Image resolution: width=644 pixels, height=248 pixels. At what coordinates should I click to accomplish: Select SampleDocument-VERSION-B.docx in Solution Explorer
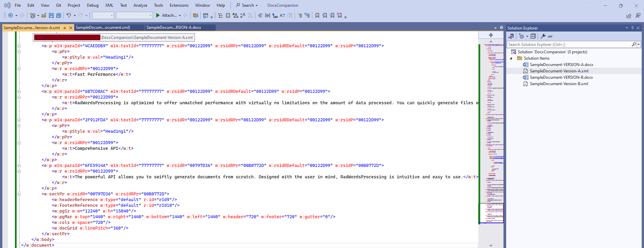click(561, 77)
